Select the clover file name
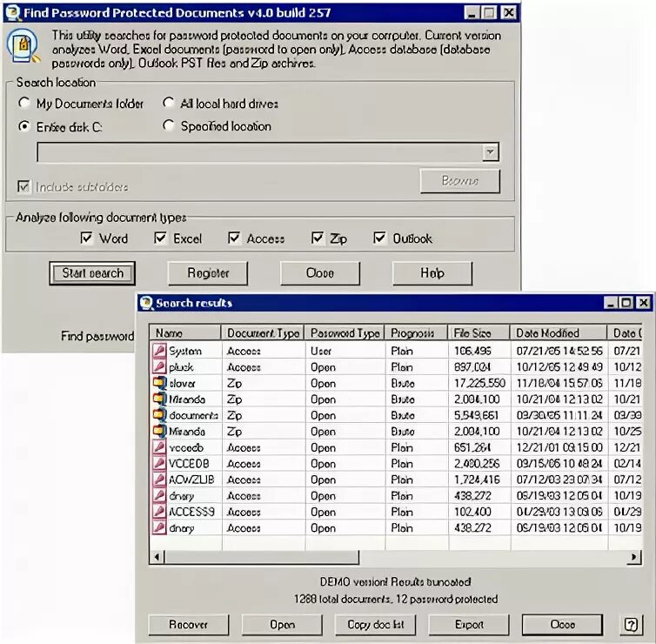656x644 pixels. pyautogui.click(x=182, y=383)
